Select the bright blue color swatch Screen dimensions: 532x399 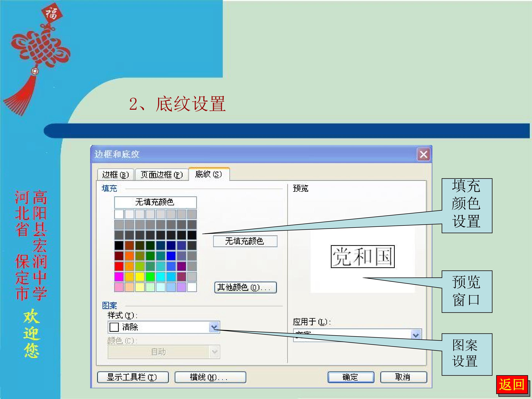click(x=171, y=256)
